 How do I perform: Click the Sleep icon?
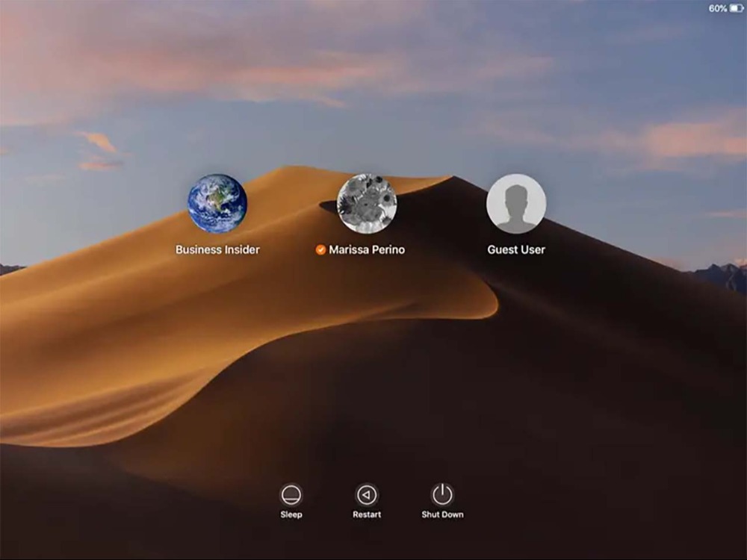291,495
